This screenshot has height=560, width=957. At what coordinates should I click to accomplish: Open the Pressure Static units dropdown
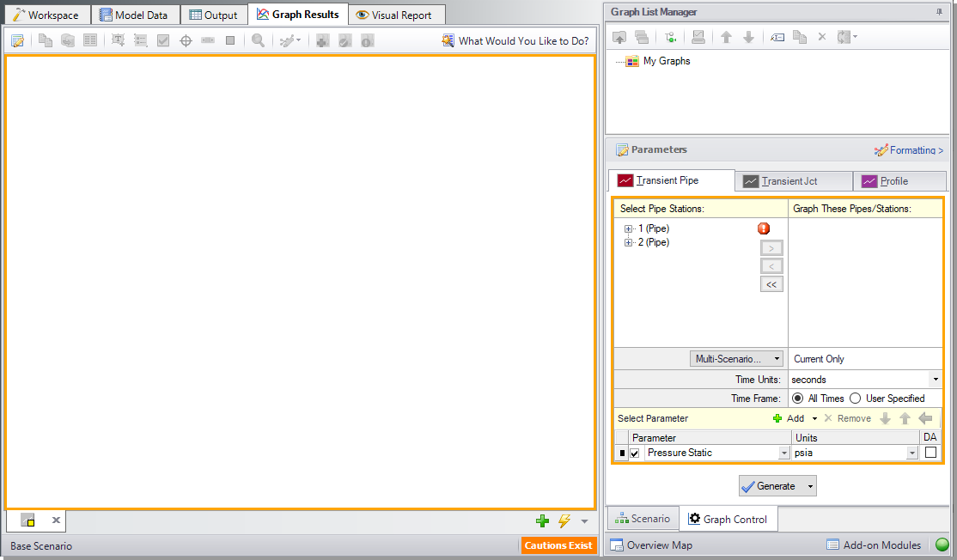pos(912,453)
